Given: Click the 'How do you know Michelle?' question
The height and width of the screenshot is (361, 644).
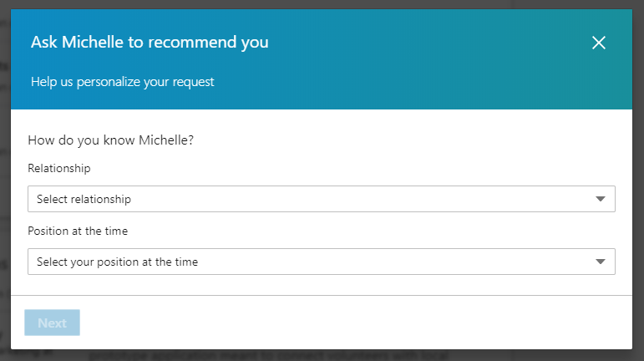Looking at the screenshot, I should click(111, 140).
